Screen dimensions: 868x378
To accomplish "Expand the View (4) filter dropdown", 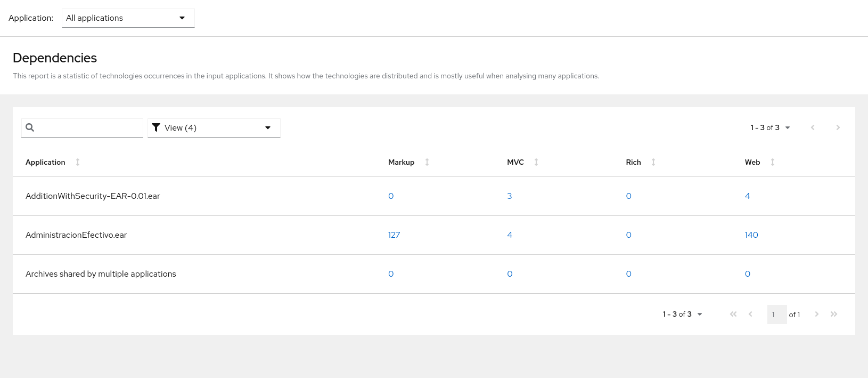I will tap(214, 128).
